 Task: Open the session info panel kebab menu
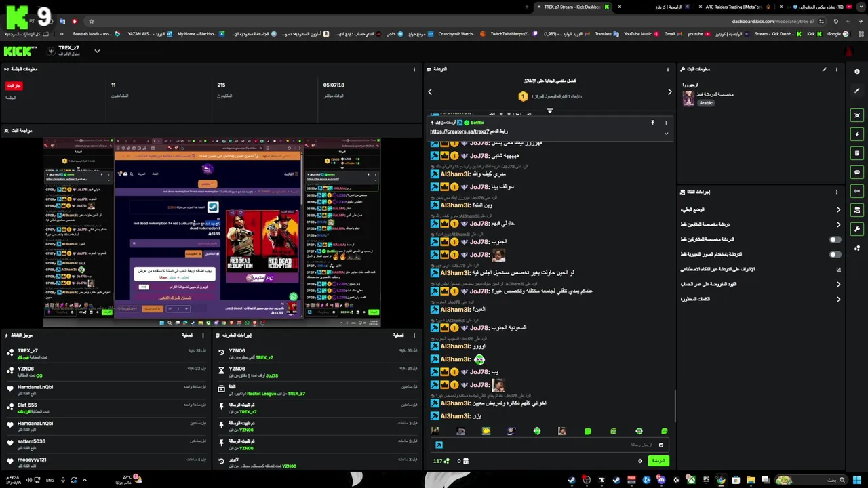[x=414, y=69]
